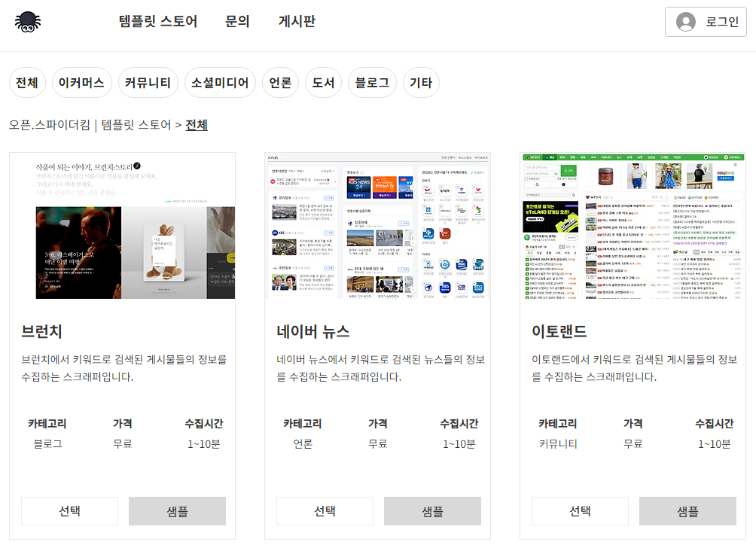Click the user avatar icon in login button

click(x=686, y=22)
